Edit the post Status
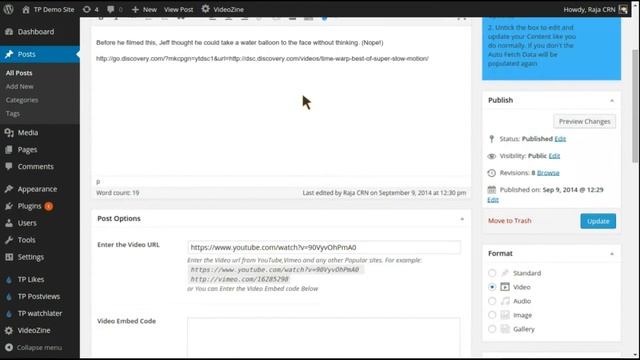640x360 pixels. [x=560, y=139]
